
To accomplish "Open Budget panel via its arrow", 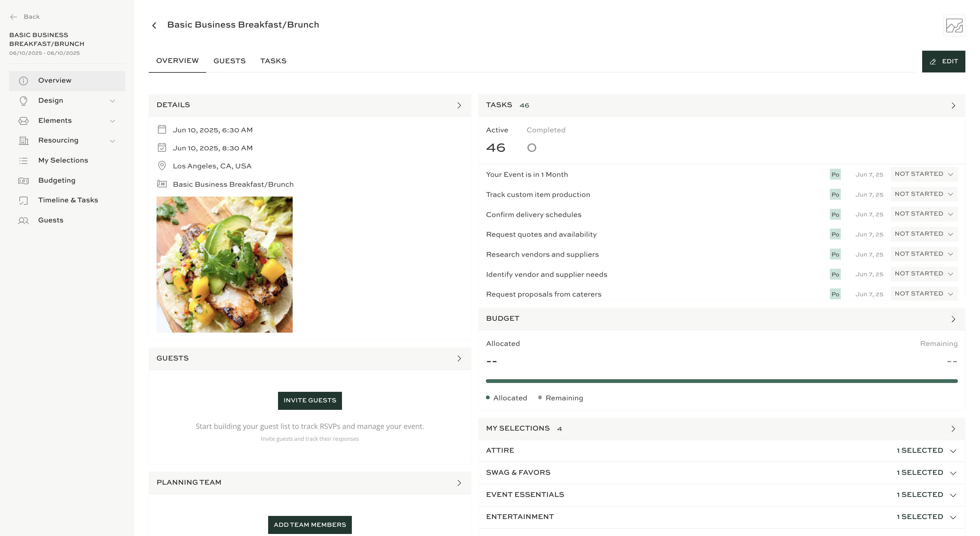I will tap(953, 319).
